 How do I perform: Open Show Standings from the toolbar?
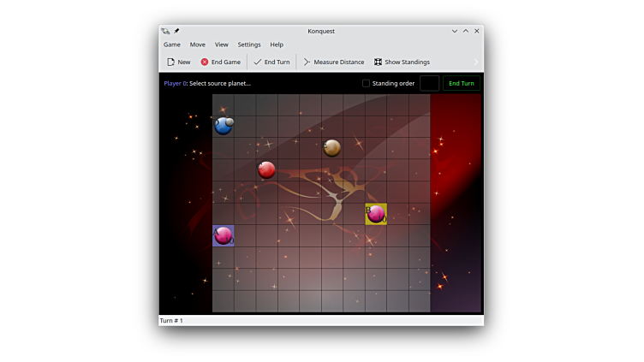(402, 62)
